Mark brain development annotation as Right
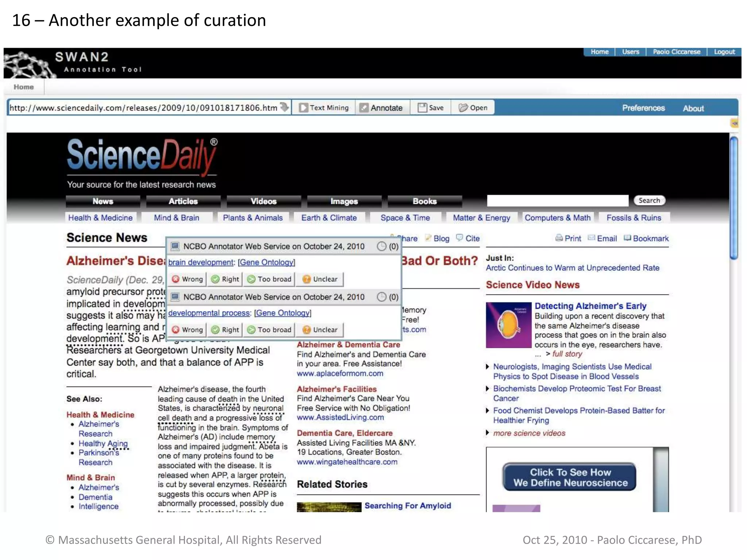This screenshot has width=747, height=560. [225, 279]
